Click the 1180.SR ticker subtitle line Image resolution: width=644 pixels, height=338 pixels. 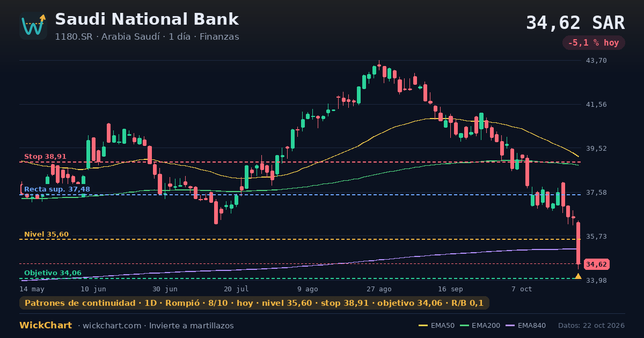click(x=147, y=36)
